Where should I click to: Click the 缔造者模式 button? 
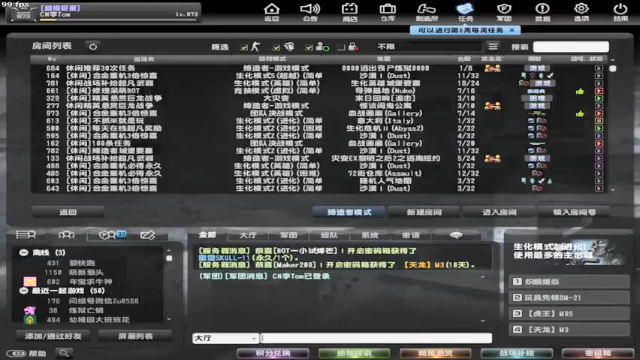349,212
